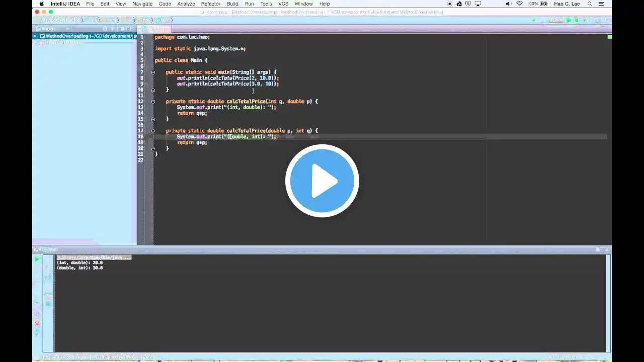Viewport: 644px width, 362px height.
Task: Open the Code menu
Action: click(165, 4)
